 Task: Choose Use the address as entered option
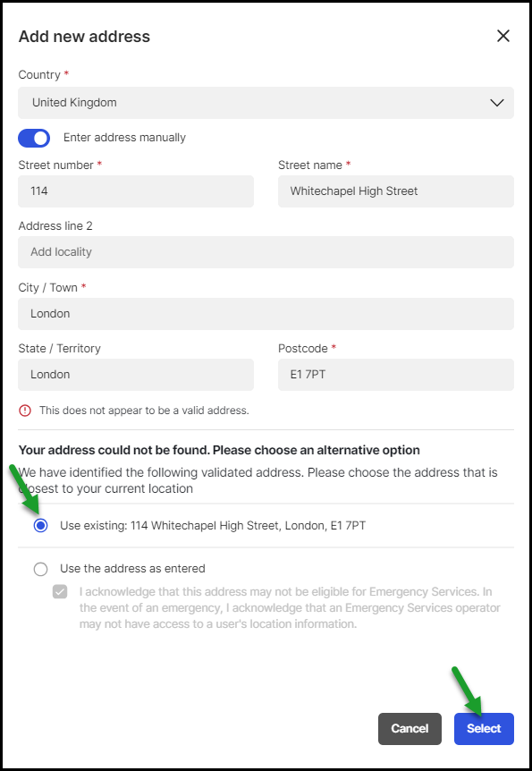[41, 570]
